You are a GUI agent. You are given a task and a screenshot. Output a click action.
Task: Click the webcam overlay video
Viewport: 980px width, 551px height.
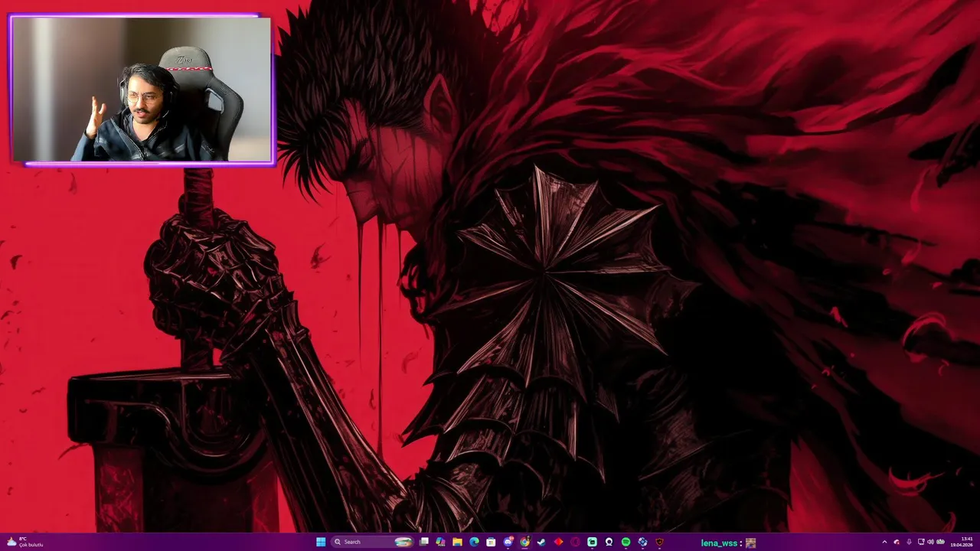tap(142, 89)
